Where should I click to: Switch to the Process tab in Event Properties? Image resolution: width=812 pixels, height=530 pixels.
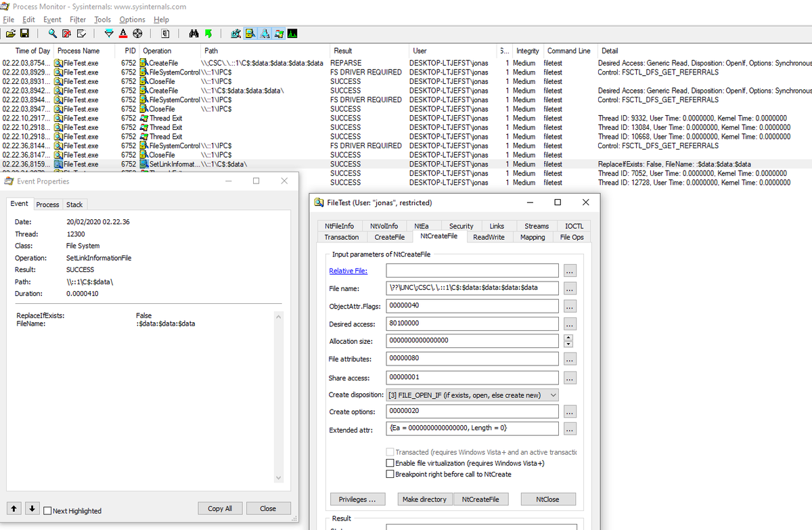(x=47, y=204)
